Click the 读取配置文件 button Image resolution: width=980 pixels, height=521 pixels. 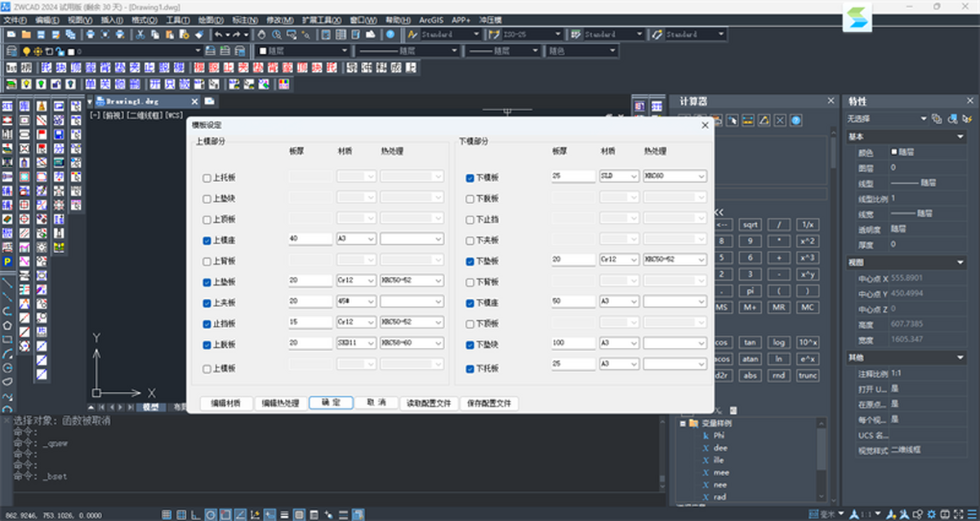pos(429,403)
